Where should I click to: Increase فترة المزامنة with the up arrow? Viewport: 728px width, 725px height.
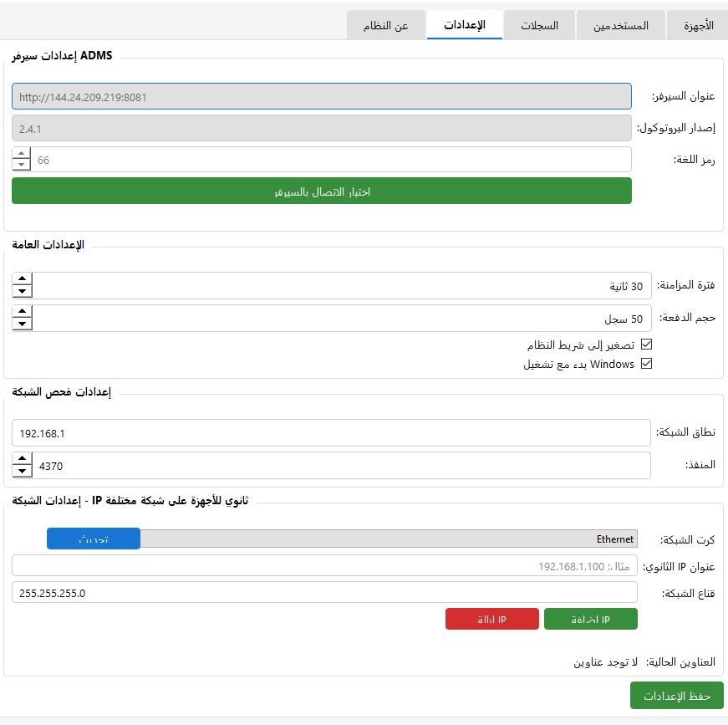pyautogui.click(x=23, y=279)
